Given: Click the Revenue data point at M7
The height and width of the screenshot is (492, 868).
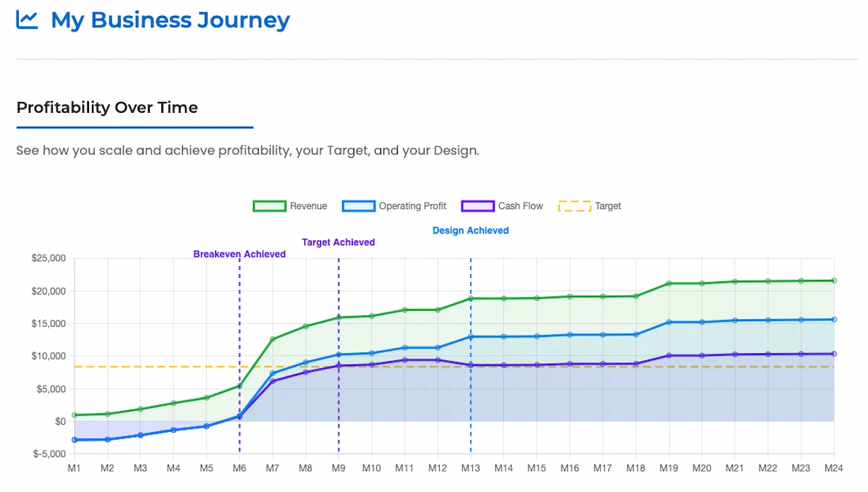Looking at the screenshot, I should [273, 339].
